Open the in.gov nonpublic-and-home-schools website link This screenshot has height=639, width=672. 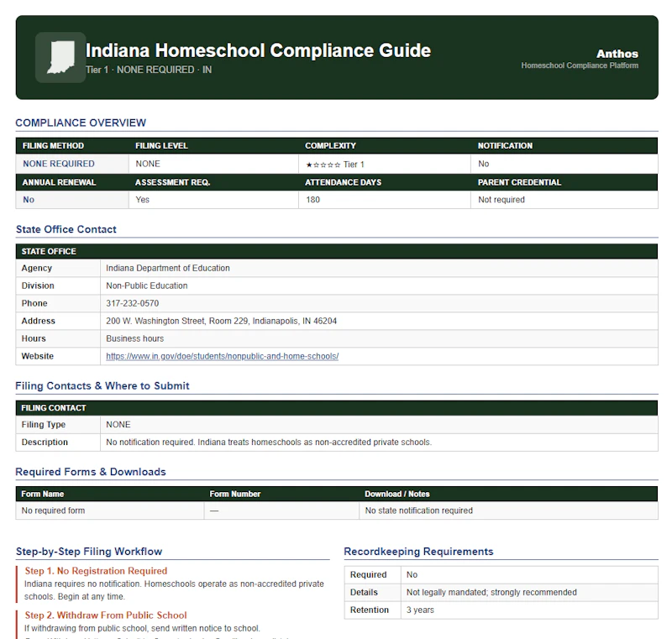222,356
